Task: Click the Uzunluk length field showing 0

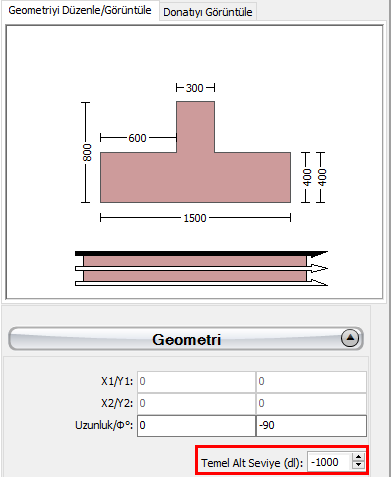Action: [196, 425]
